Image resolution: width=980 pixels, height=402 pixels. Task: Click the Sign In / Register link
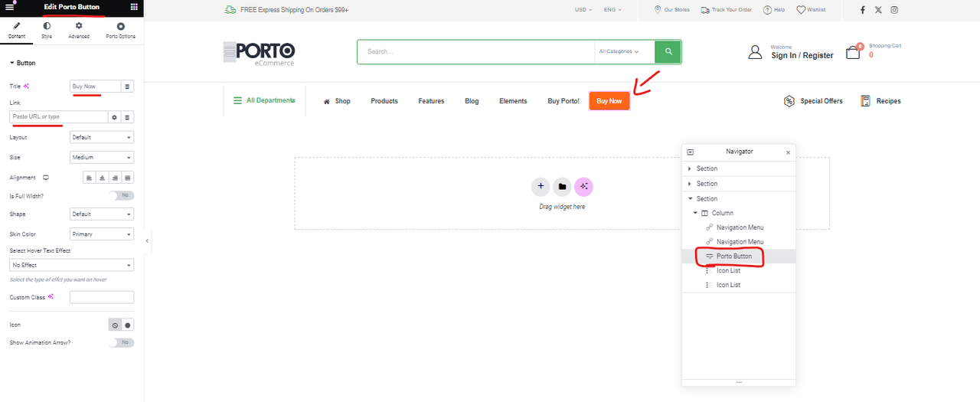802,55
